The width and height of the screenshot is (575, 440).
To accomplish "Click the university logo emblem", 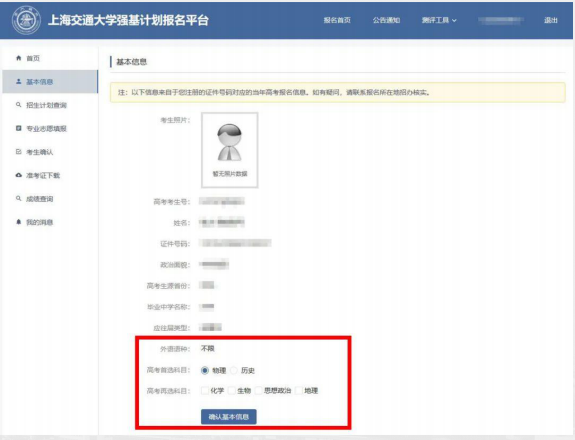I will coord(26,20).
